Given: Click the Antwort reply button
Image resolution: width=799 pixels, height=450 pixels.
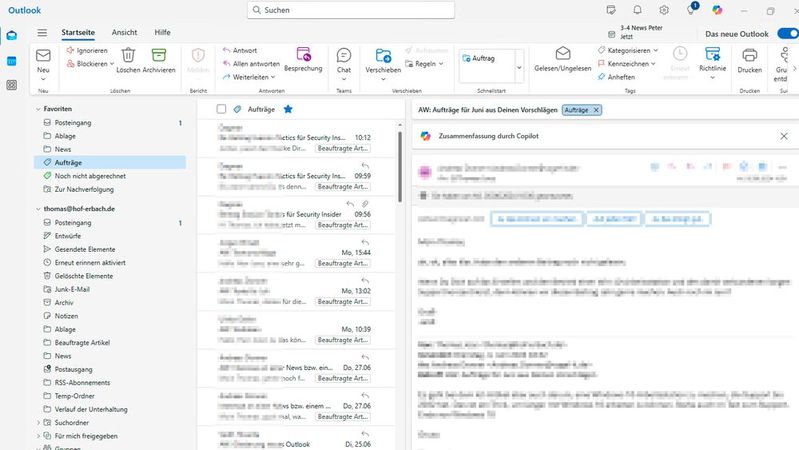Looking at the screenshot, I should pyautogui.click(x=240, y=50).
